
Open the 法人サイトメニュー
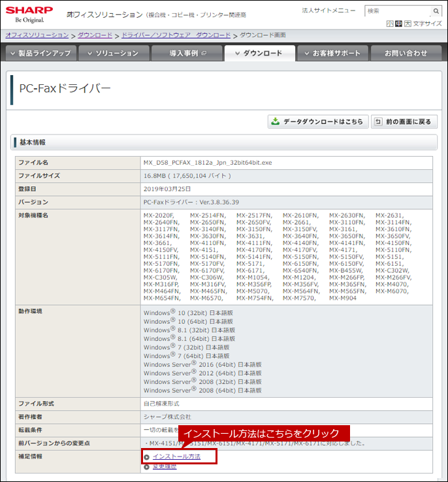[x=328, y=10]
